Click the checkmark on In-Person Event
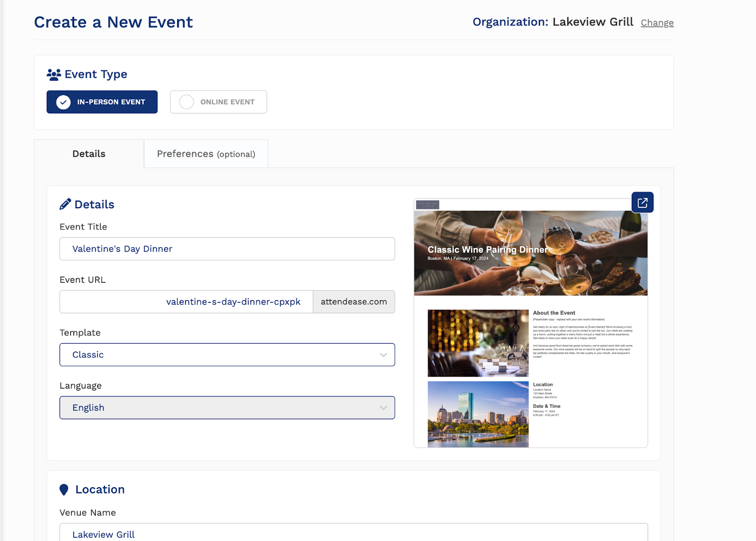Viewport: 756px width, 541px height. 63,102
